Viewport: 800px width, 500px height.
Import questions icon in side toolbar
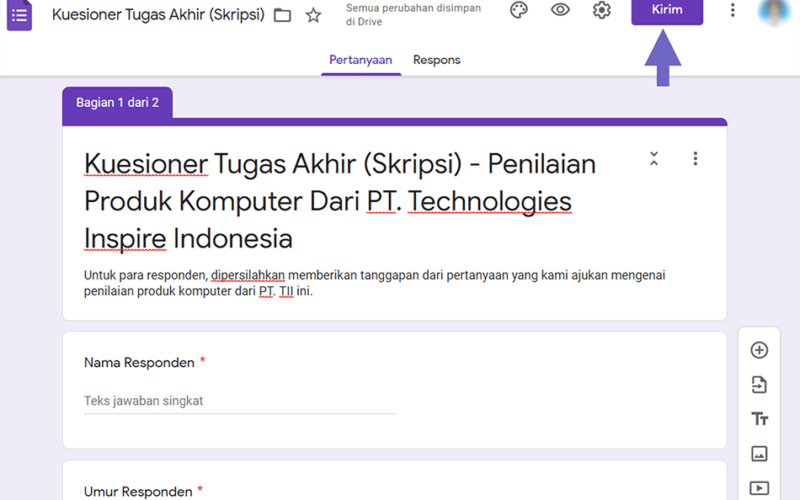(759, 385)
